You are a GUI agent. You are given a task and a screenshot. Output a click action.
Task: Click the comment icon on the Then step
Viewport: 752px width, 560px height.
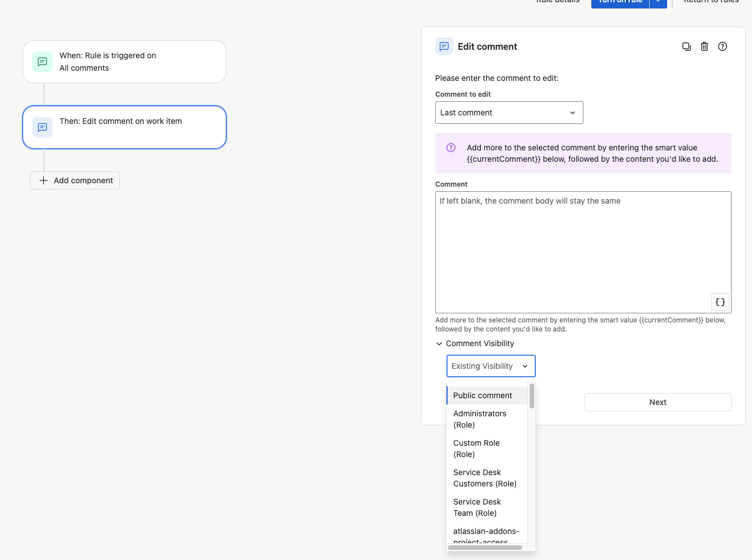[42, 127]
